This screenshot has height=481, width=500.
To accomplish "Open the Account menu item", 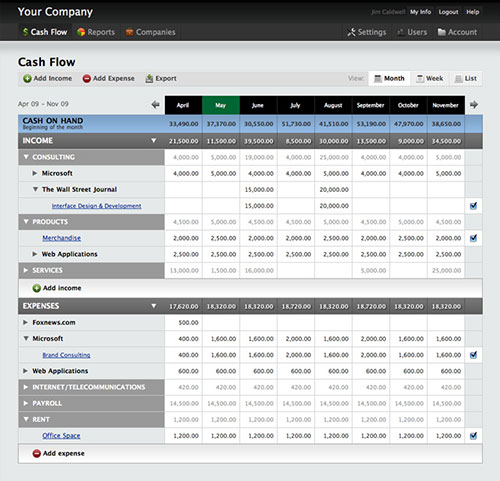I will click(457, 32).
